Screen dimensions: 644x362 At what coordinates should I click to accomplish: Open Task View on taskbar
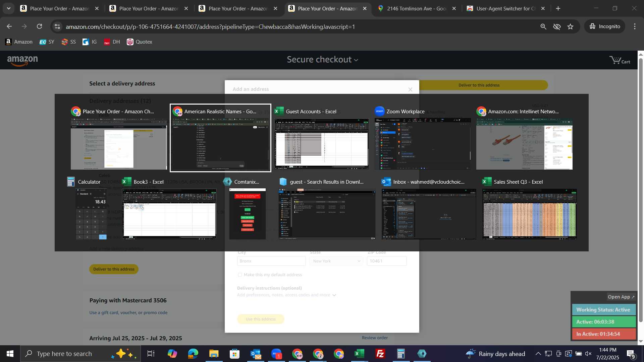pyautogui.click(x=151, y=354)
